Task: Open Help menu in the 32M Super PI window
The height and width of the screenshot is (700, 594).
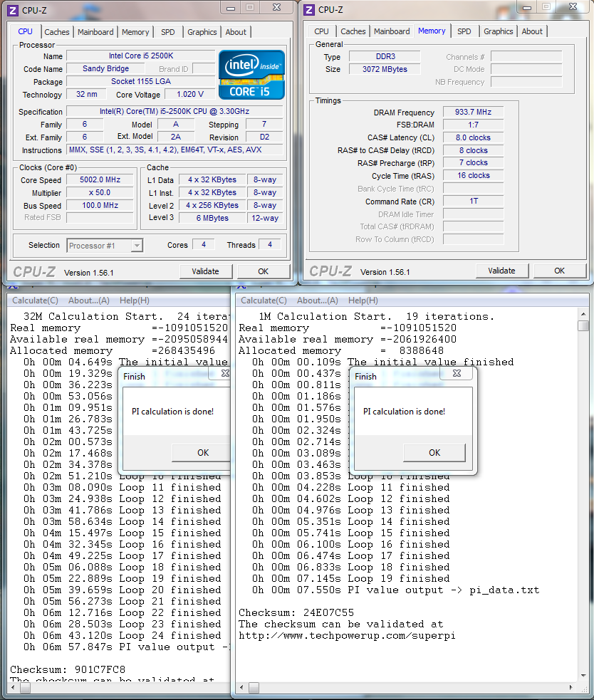Action: click(135, 301)
